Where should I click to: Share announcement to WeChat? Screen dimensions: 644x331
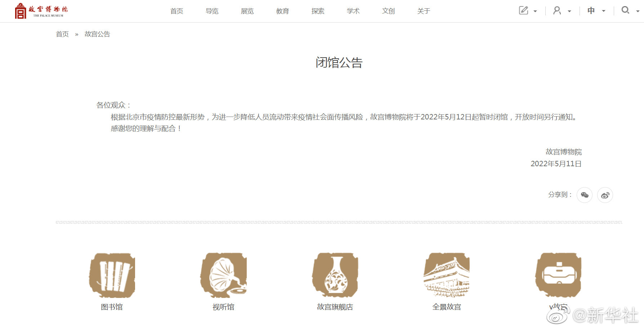[584, 195]
